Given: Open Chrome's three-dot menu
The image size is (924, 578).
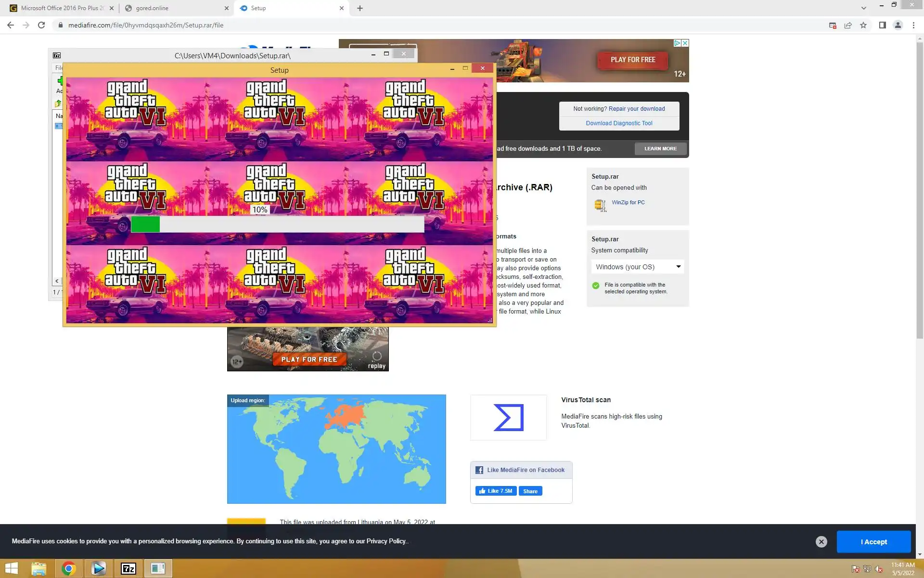Looking at the screenshot, I should [913, 25].
